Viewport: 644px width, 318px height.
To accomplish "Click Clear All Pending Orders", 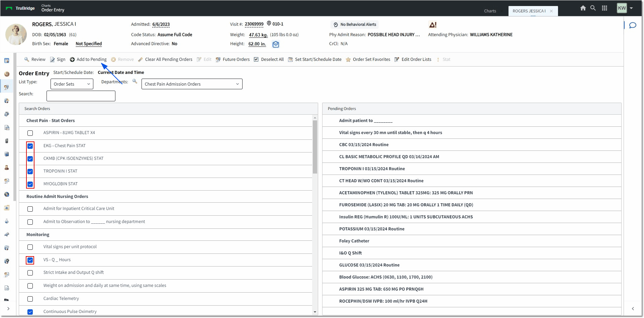I will tap(165, 60).
